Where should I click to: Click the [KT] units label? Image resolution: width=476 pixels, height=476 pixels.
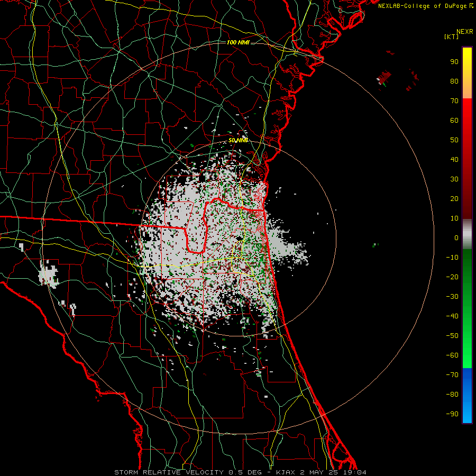tap(452, 36)
